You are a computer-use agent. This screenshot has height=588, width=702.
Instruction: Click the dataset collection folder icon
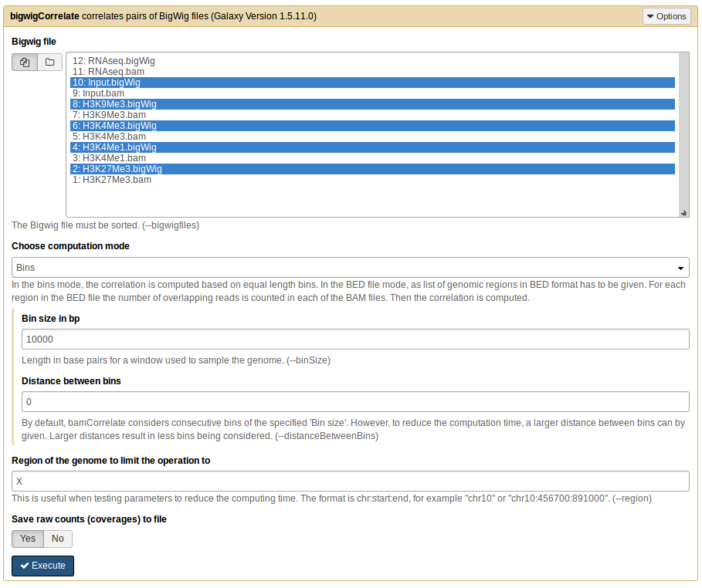pos(50,63)
